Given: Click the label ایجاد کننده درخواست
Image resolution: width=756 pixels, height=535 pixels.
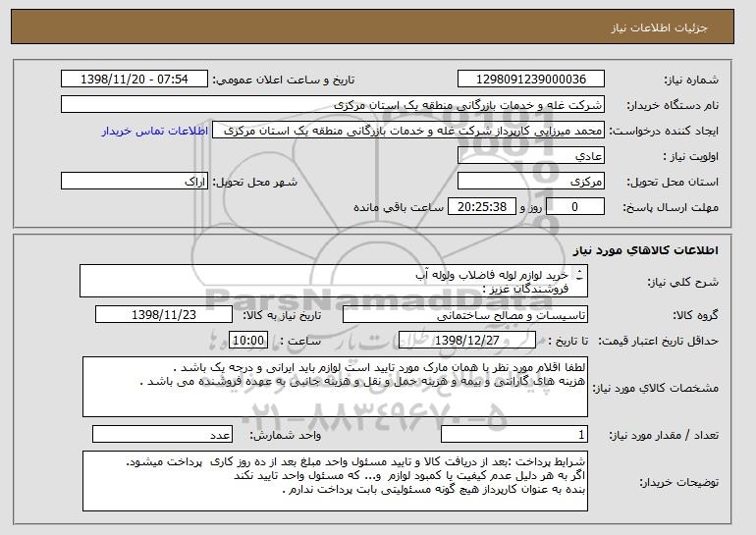Looking at the screenshot, I should [x=664, y=131].
